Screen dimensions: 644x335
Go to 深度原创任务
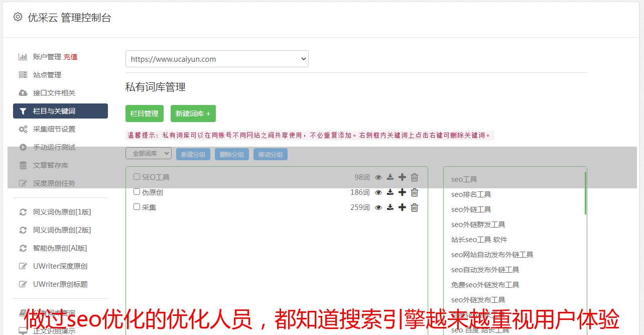pyautogui.click(x=54, y=183)
